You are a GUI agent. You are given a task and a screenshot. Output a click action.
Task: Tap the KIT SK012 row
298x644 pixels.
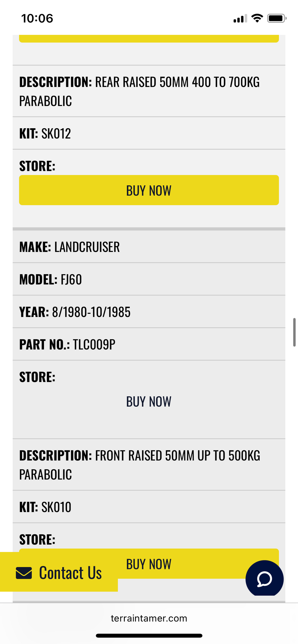149,133
